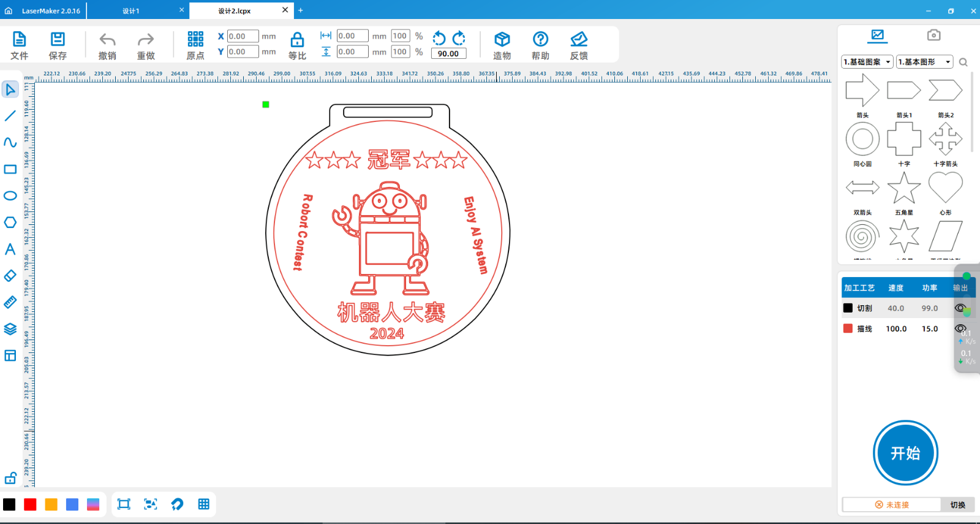The image size is (980, 524).
Task: Click the undo arrow icon
Action: (107, 40)
